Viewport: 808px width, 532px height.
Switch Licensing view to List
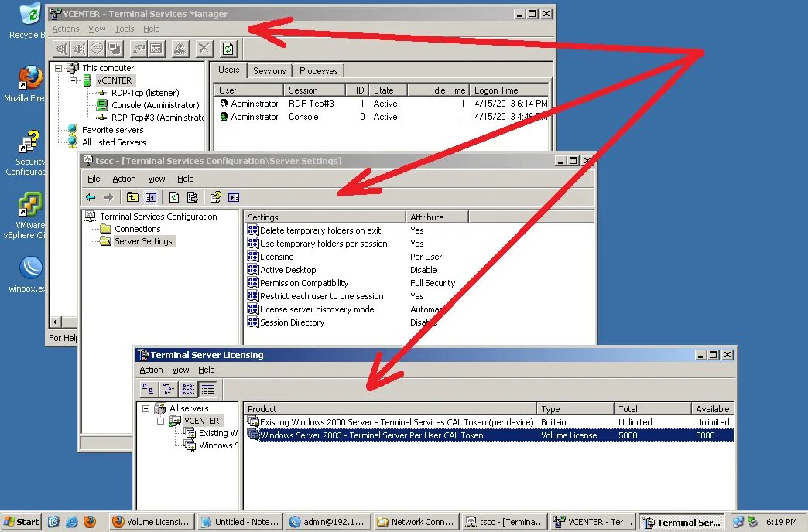(x=189, y=389)
